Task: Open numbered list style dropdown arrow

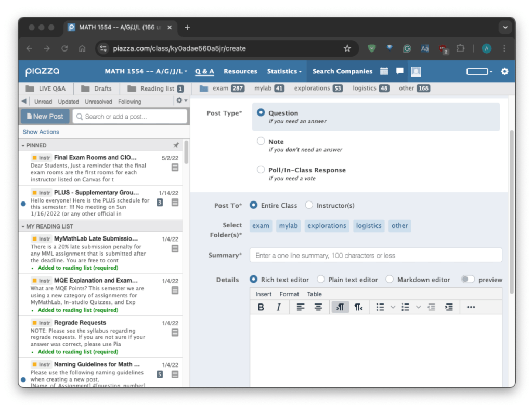Action: tap(418, 307)
